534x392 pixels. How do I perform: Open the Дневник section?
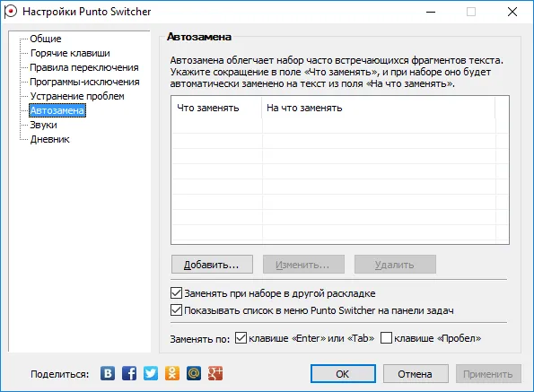pos(49,139)
